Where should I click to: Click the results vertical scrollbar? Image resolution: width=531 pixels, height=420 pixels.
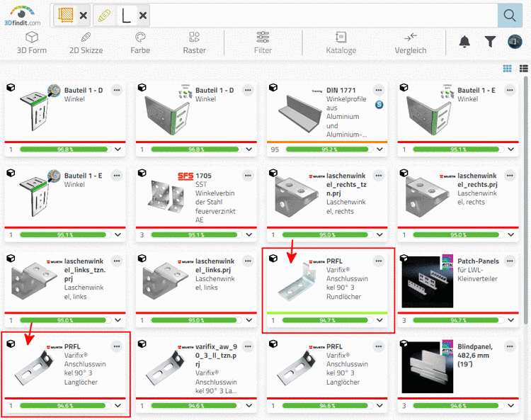[525, 200]
